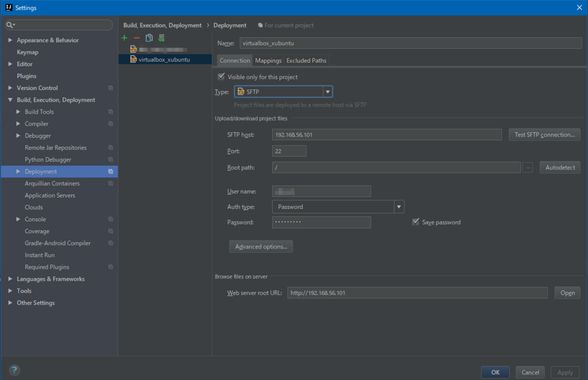Screen dimensions: 588x380
Task: Click project-level icon beside Compiler
Action: point(111,123)
